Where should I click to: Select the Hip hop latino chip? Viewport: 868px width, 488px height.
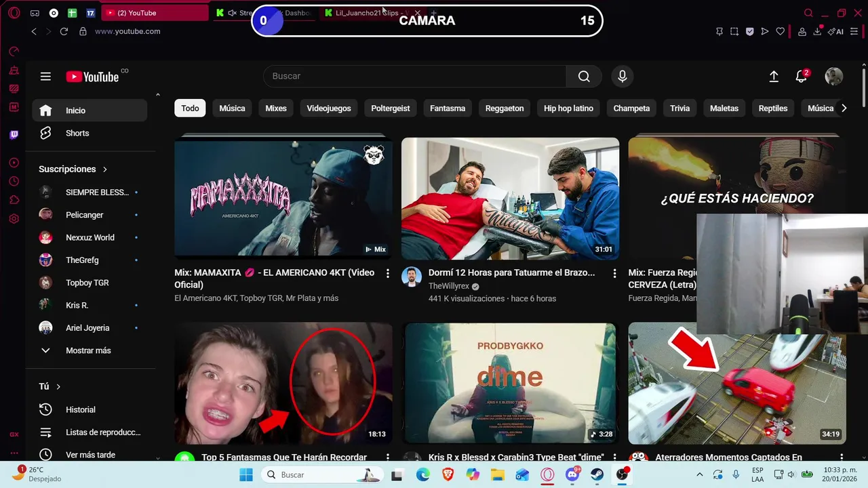pyautogui.click(x=568, y=108)
